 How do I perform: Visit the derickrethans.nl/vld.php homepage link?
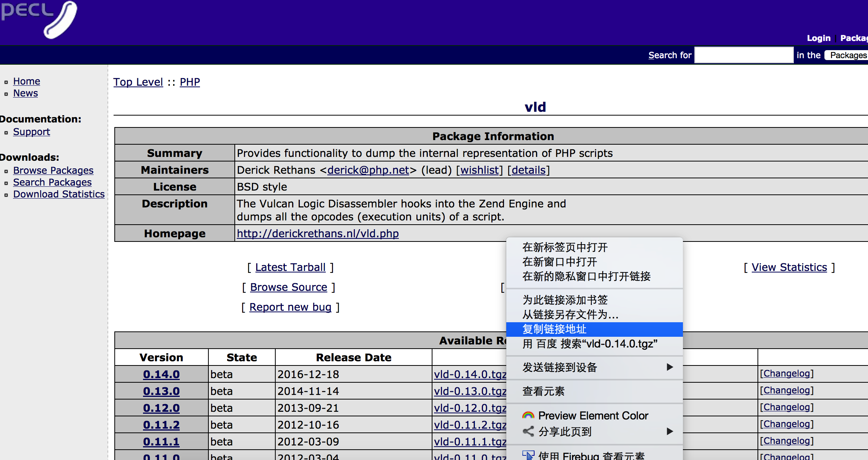318,233
